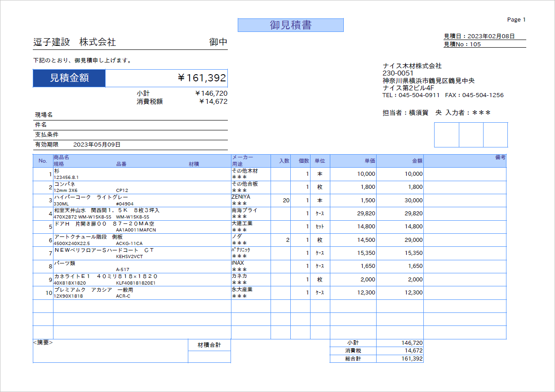Click the TEL and FAX number line
555x392 pixels.
[443, 95]
